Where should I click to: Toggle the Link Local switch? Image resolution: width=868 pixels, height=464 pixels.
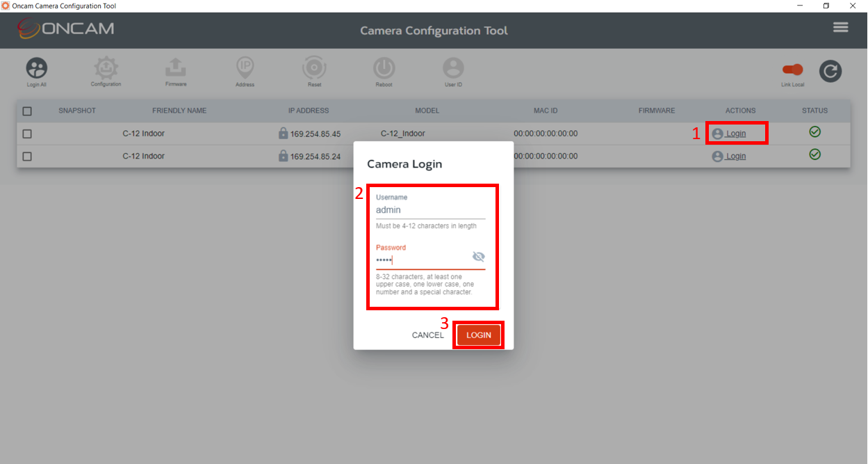pos(792,70)
